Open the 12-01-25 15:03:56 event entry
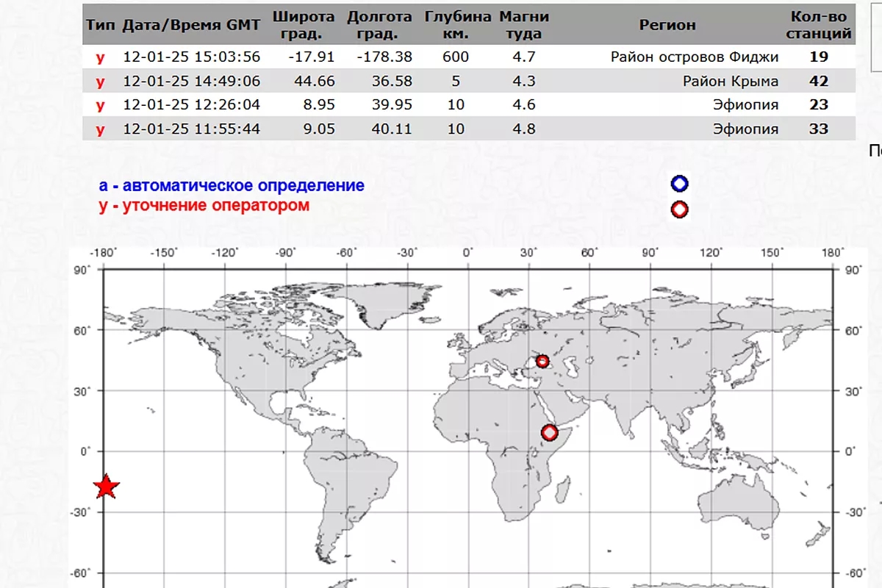This screenshot has height=588, width=882. (x=191, y=57)
